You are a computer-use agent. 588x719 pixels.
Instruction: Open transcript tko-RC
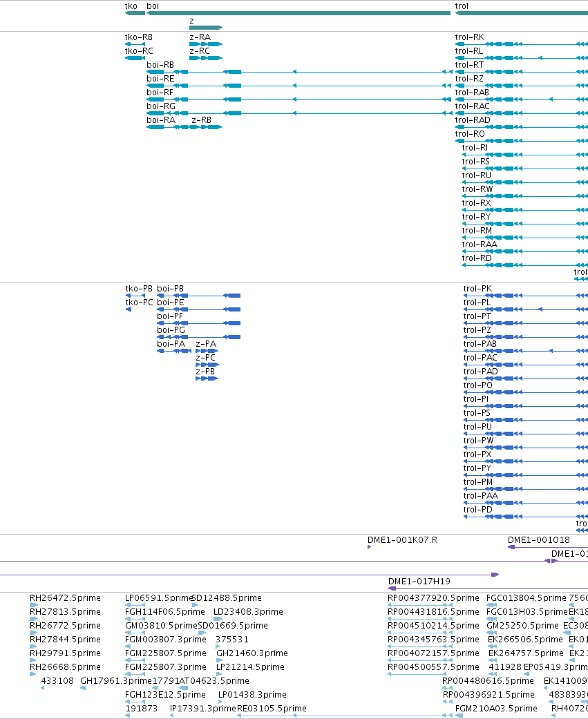click(x=139, y=51)
